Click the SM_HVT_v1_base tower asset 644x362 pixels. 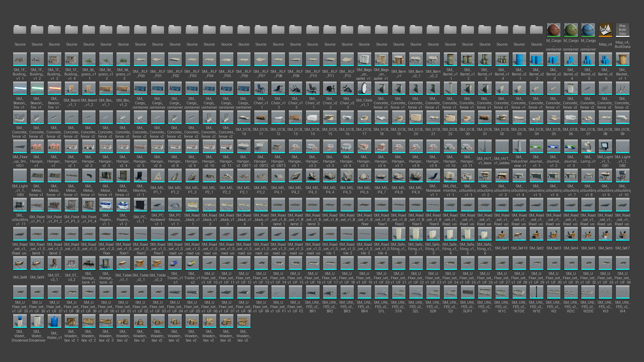pos(484,147)
